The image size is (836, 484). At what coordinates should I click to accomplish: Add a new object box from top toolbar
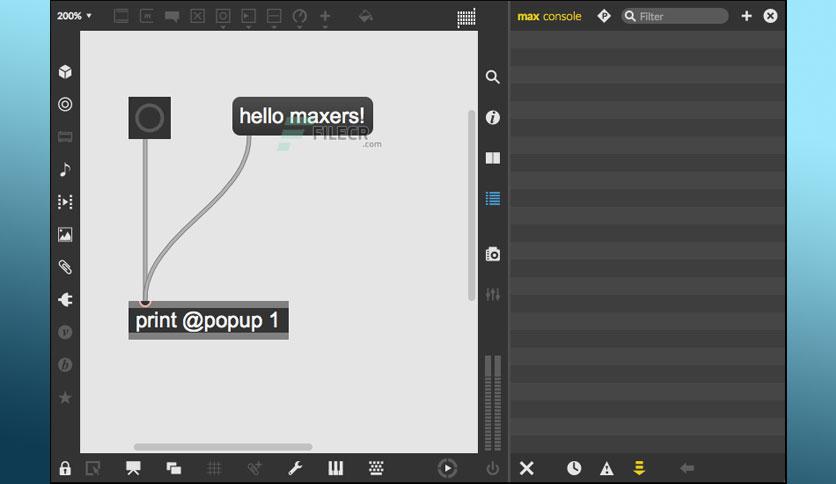click(x=122, y=16)
